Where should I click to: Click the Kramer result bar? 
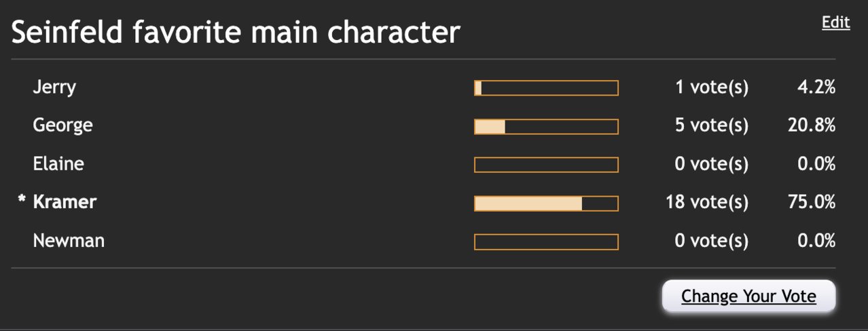[x=546, y=203]
